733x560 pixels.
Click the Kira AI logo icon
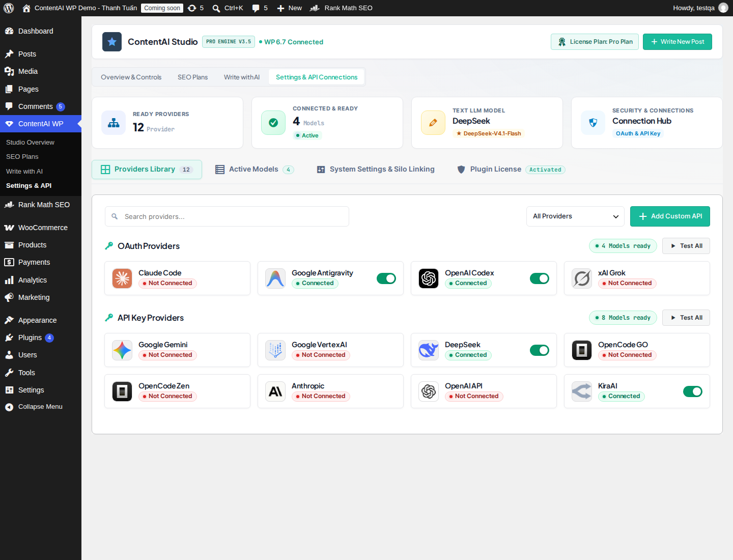coord(582,391)
